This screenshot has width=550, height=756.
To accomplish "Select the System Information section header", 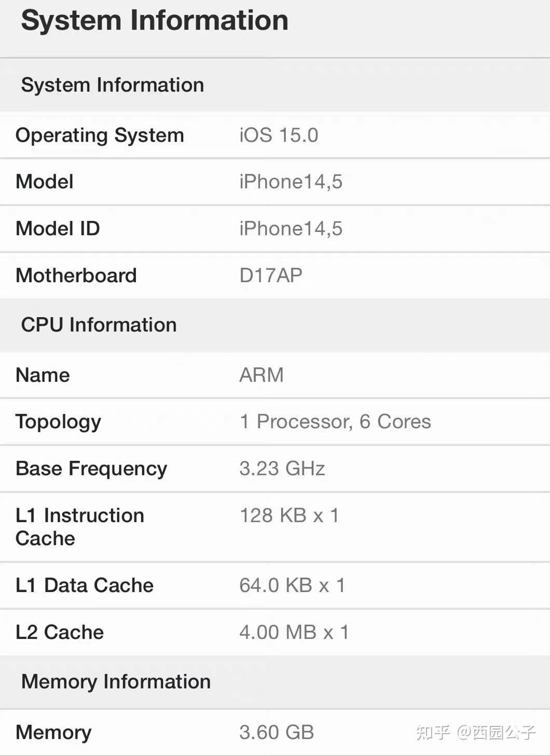I will coord(113,85).
